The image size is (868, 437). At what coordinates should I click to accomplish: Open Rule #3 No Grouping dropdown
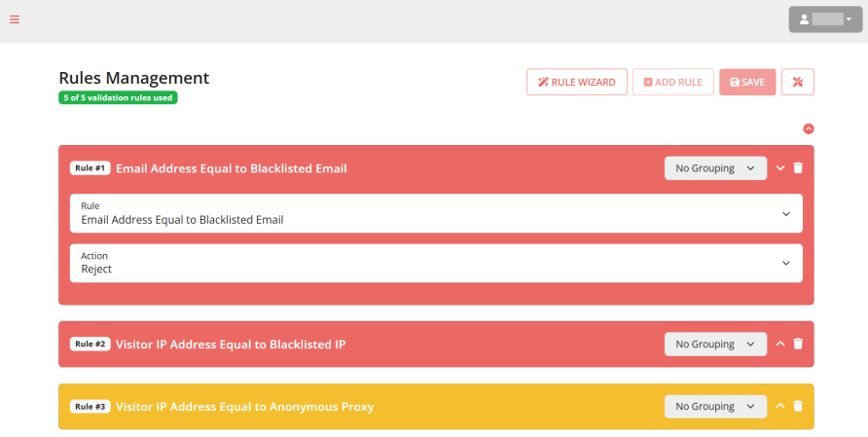716,407
